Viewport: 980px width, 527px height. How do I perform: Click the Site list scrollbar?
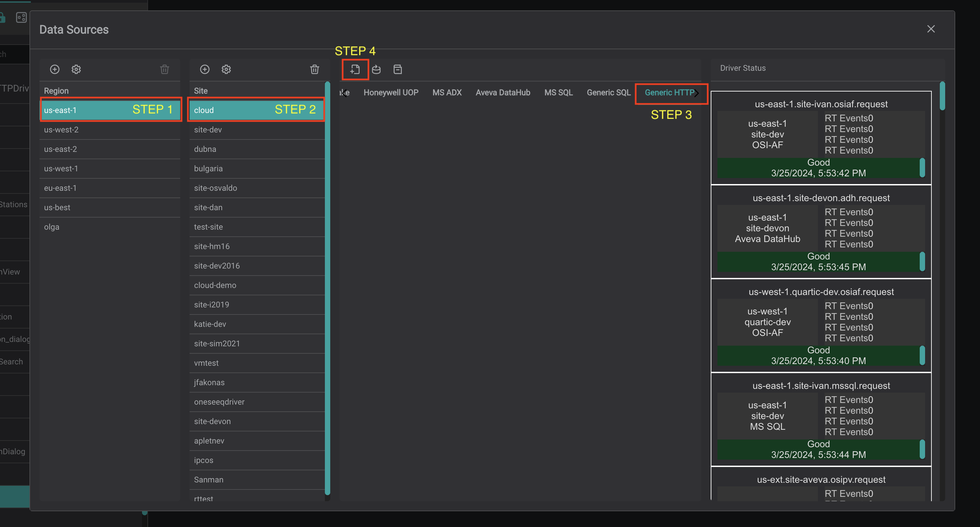tap(327, 288)
